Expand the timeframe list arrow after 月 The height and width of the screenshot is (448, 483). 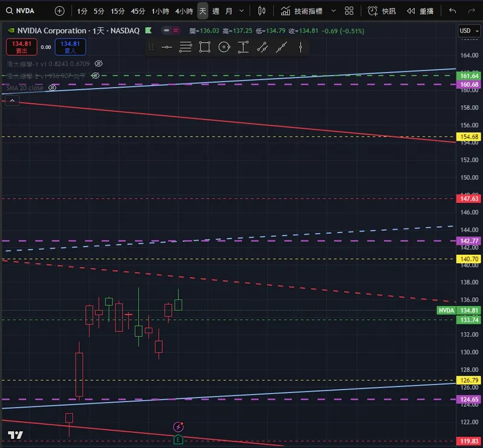(x=241, y=11)
